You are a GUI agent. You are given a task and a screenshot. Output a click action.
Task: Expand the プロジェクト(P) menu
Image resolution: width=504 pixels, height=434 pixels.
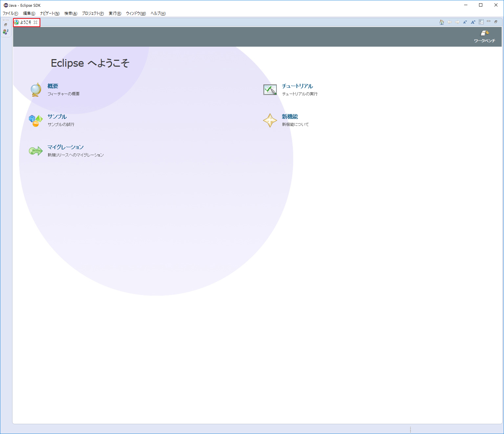(x=93, y=13)
